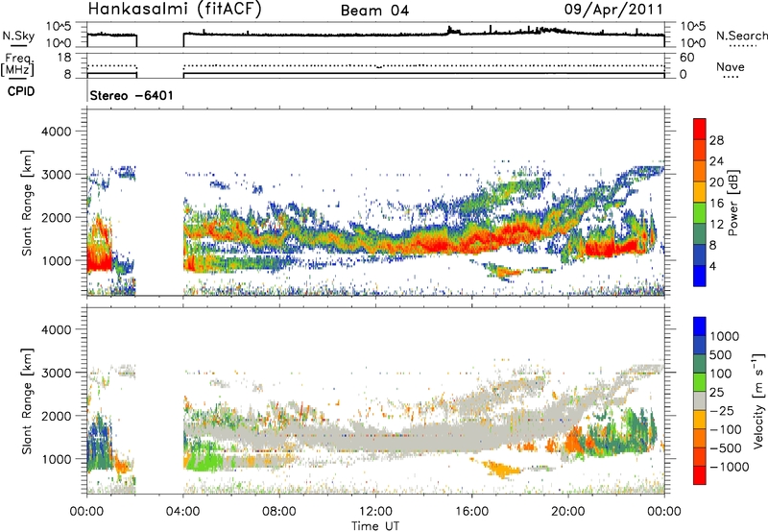Click the '28' power colorbar tick
Image resolution: width=768 pixels, height=532 pixels.
716,140
